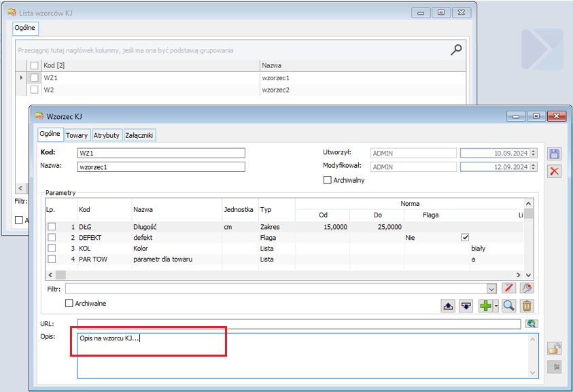Toggle the Archiwalny checkbox near Modyfikował
The height and width of the screenshot is (392, 573).
point(328,180)
